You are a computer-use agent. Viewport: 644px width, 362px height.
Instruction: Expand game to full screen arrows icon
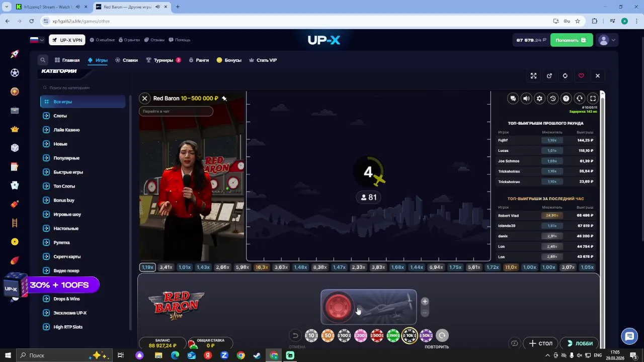coord(533,76)
